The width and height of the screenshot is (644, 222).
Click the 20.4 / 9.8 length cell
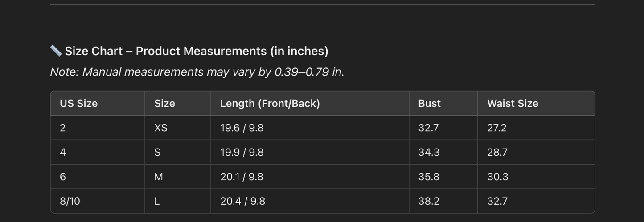coord(310,201)
